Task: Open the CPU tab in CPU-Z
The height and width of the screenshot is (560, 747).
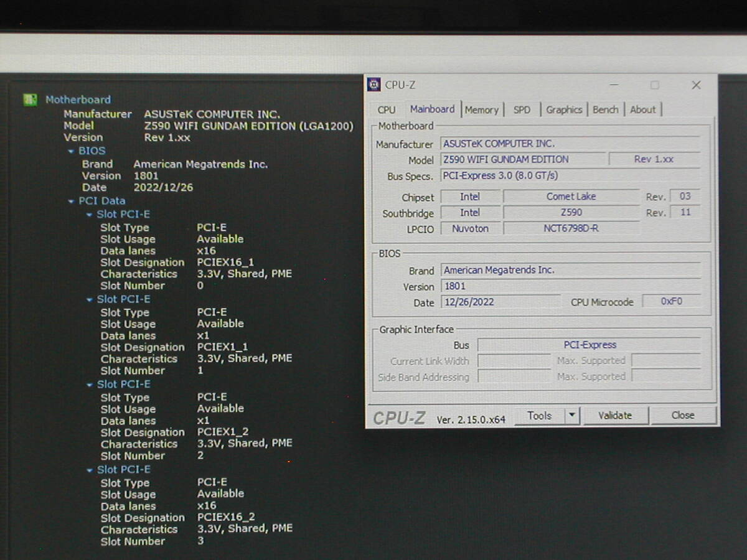Action: coord(387,110)
